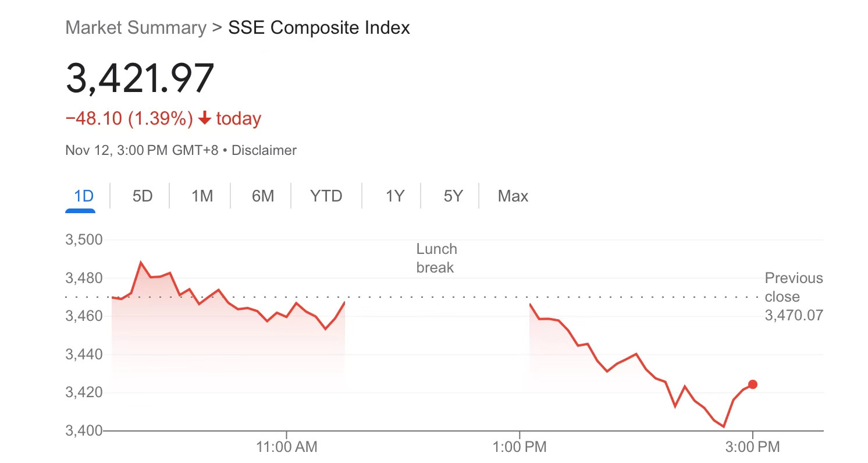Image resolution: width=868 pixels, height=463 pixels.
Task: Click the SSE Composite Index title
Action: coord(319,27)
